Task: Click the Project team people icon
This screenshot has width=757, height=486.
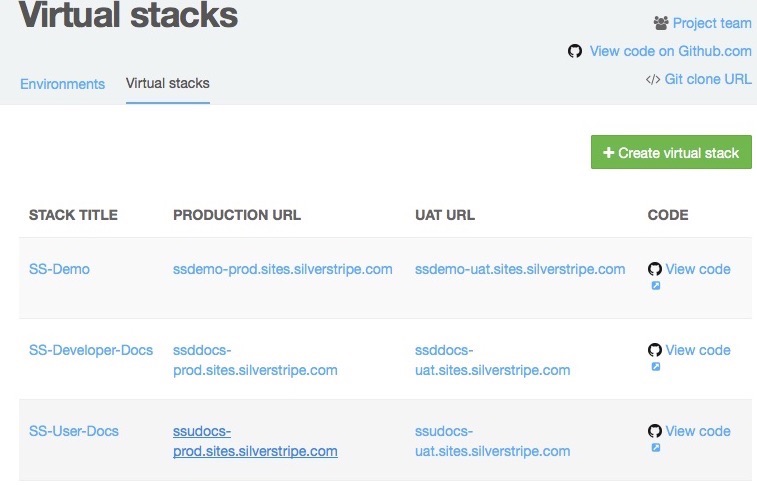Action: click(661, 23)
